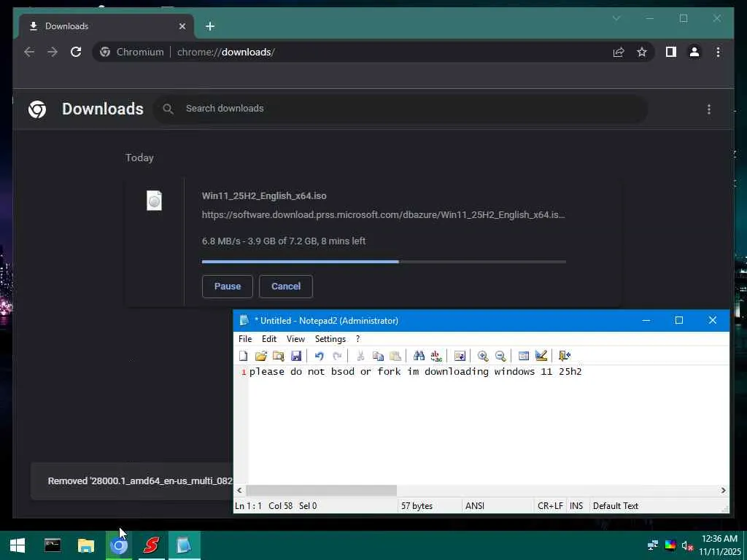Open the Edit menu in Notepad2
Image resolution: width=747 pixels, height=560 pixels.
coord(268,339)
